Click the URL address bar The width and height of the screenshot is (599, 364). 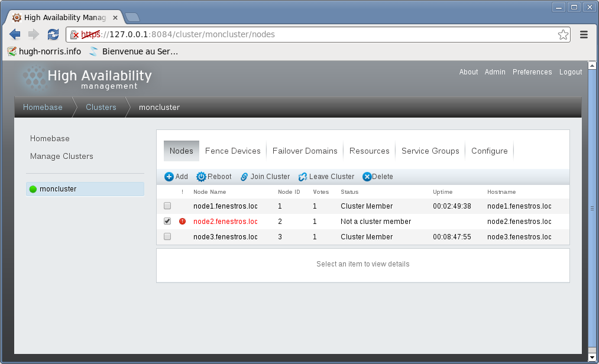tap(319, 35)
